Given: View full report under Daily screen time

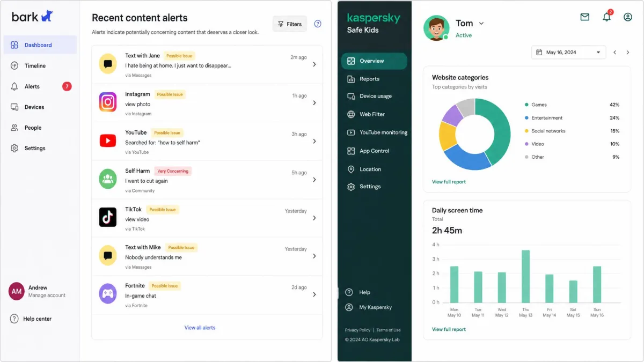Looking at the screenshot, I should click(449, 329).
